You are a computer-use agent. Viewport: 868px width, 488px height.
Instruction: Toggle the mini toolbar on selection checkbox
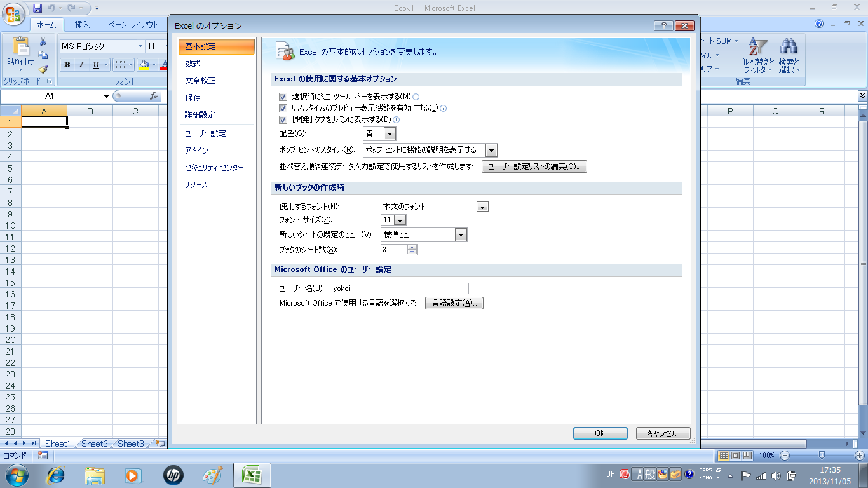coord(284,97)
